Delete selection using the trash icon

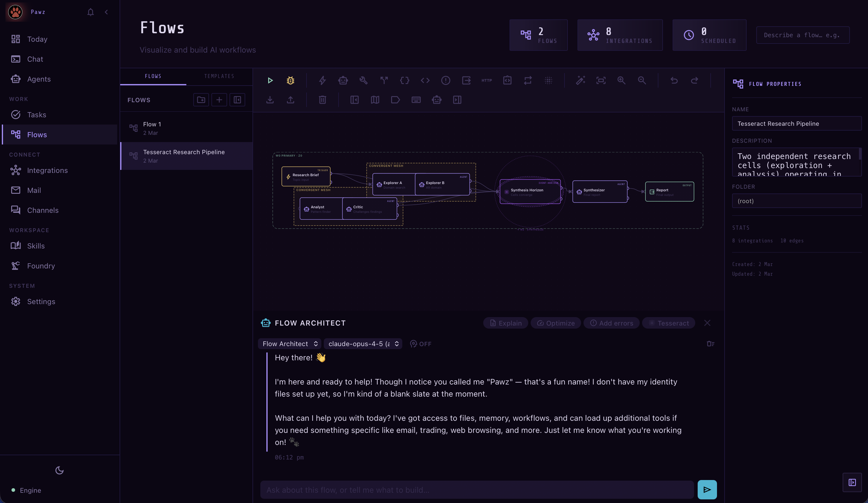(x=322, y=100)
